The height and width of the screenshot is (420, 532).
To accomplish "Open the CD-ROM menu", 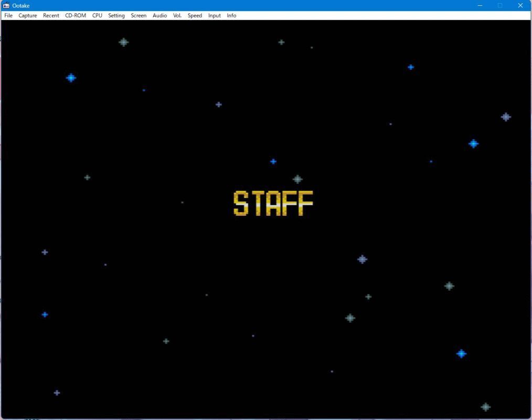I will click(76, 16).
